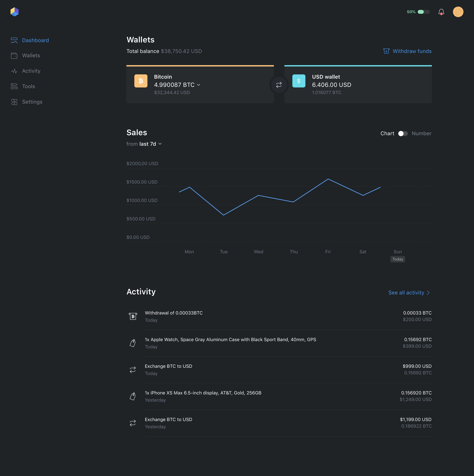Click the Dashboard sidebar icon
Viewport: 474px width, 476px height.
coord(14,40)
